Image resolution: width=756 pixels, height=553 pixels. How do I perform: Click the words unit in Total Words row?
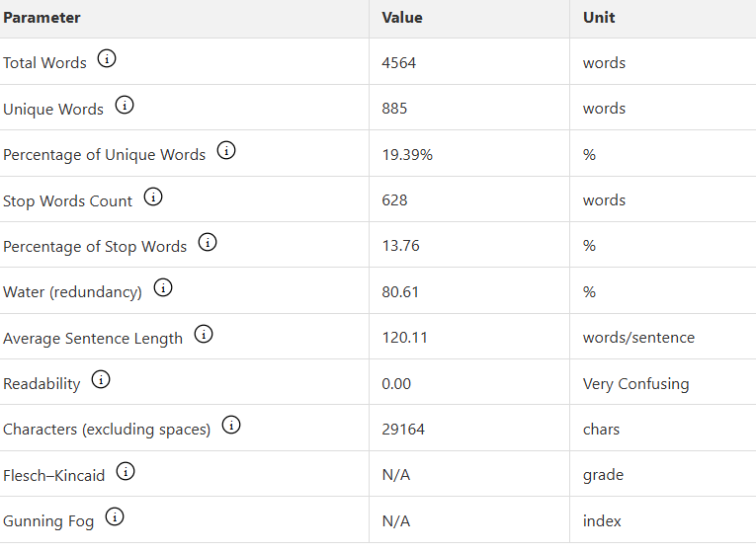click(604, 63)
